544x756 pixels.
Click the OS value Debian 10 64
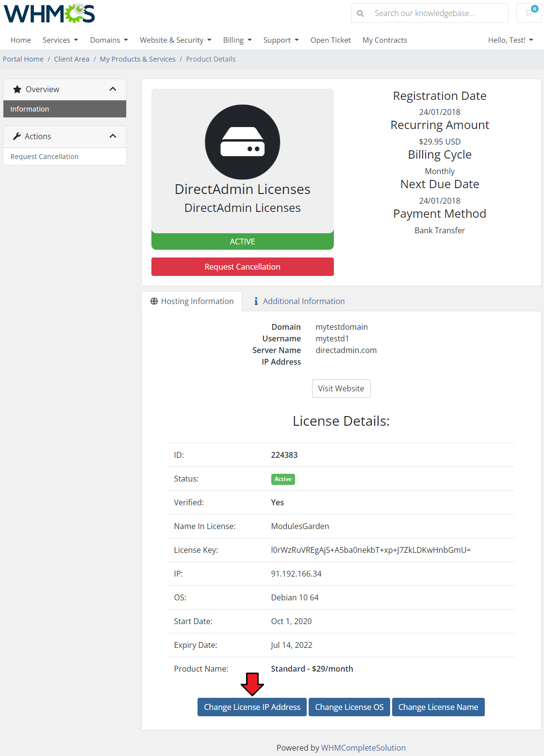click(295, 597)
